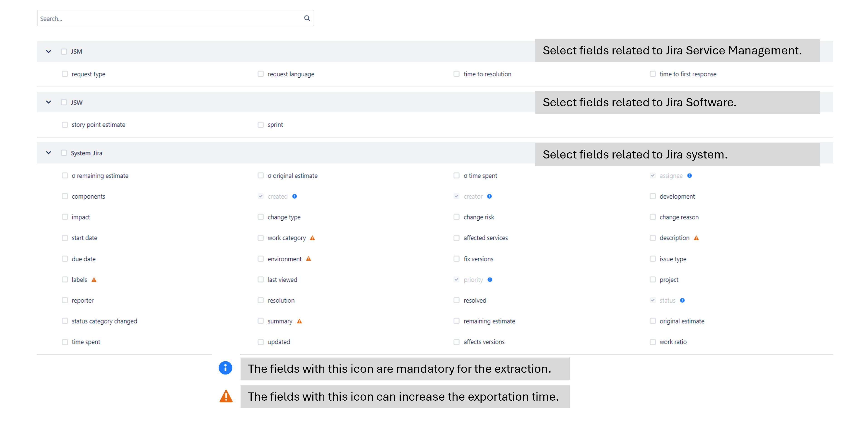Check the updated field
Viewport: 868px width, 431px height.
[x=260, y=342]
